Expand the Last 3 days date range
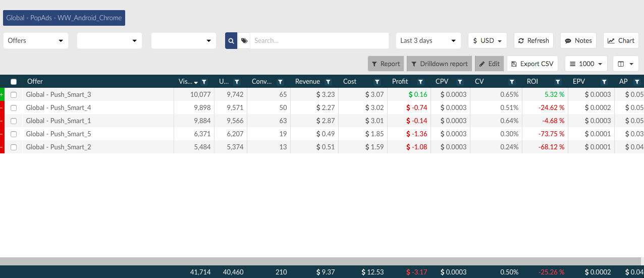 tap(428, 41)
